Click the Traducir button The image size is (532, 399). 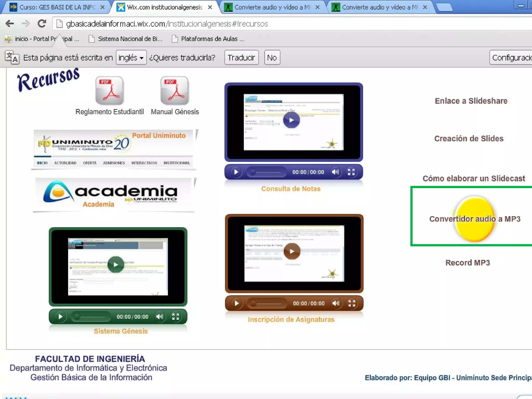pos(241,57)
